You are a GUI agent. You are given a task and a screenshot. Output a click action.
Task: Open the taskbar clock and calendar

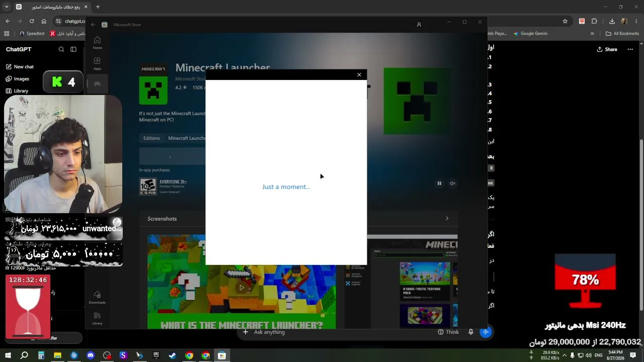616,355
